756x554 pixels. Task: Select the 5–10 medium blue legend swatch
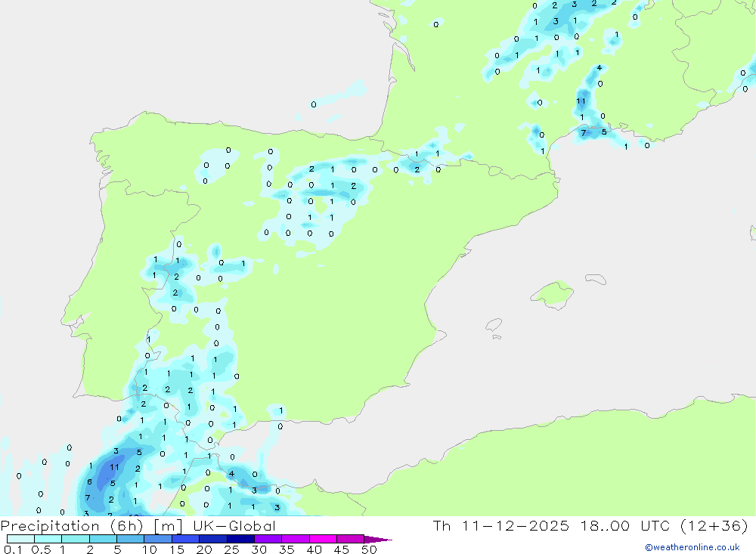pos(131,539)
